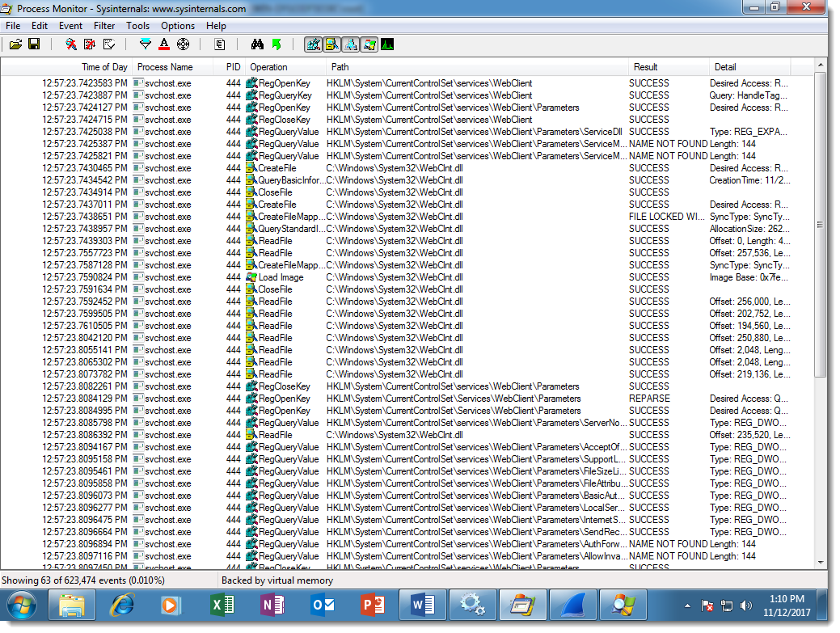Screen dimensions: 840x633
Task: Click the Open log file icon
Action: click(x=15, y=44)
